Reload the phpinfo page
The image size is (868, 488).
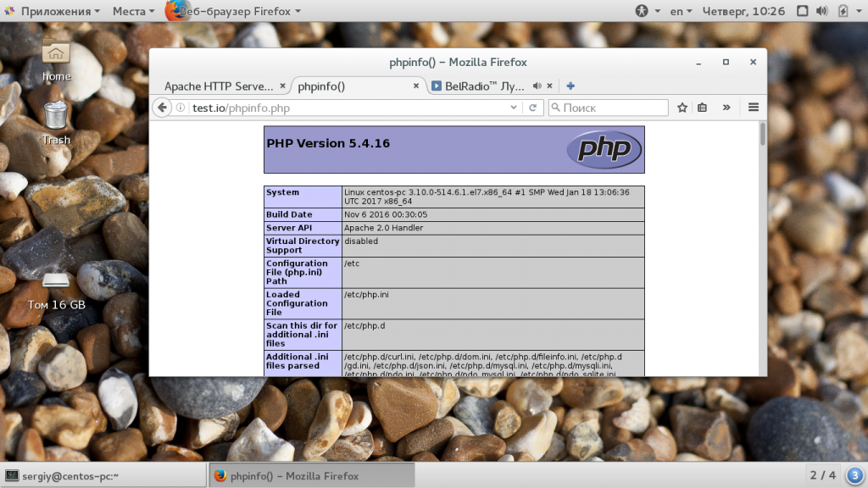[532, 108]
